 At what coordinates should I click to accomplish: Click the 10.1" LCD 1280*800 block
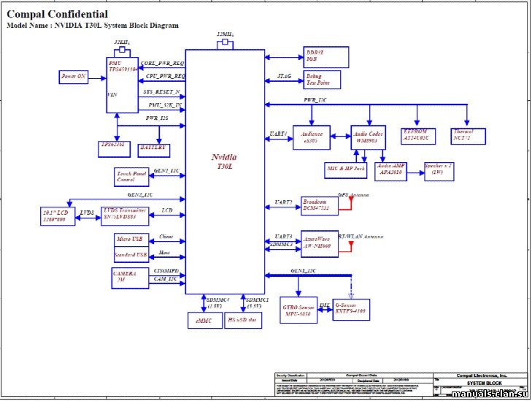58,216
